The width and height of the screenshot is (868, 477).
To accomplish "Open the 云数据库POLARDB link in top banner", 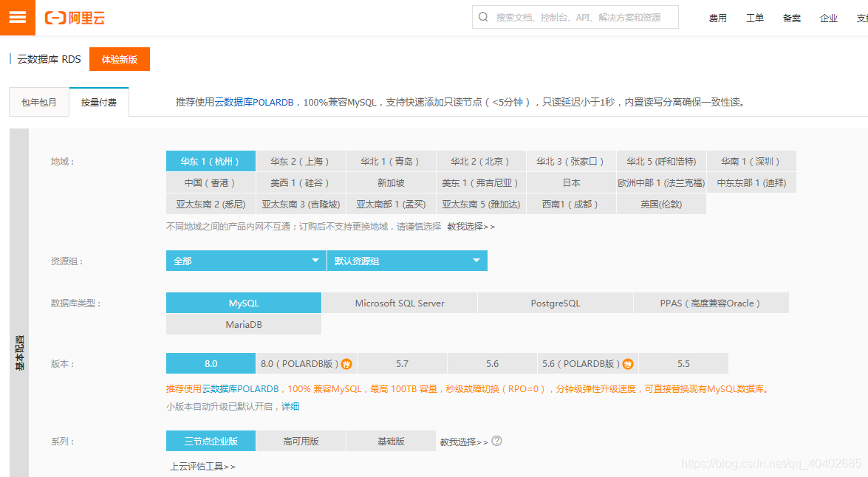I will [x=254, y=102].
